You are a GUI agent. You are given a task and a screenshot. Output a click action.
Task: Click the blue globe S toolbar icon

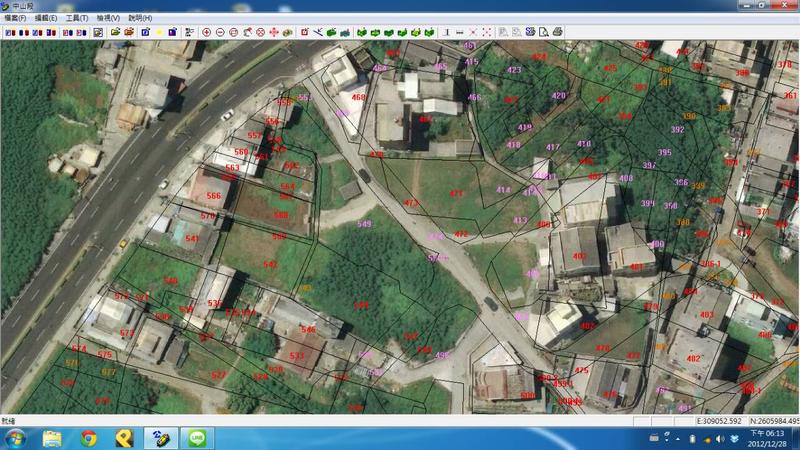click(530, 32)
